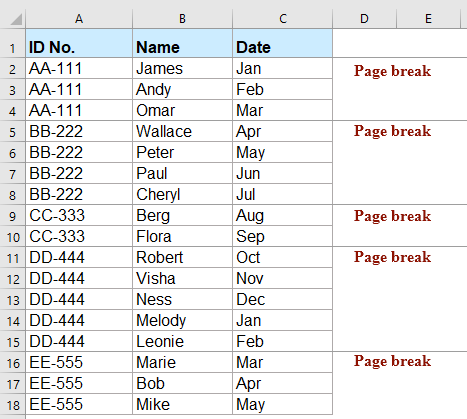Click the Page break label beside row 2
This screenshot has width=467, height=419.
pos(392,71)
